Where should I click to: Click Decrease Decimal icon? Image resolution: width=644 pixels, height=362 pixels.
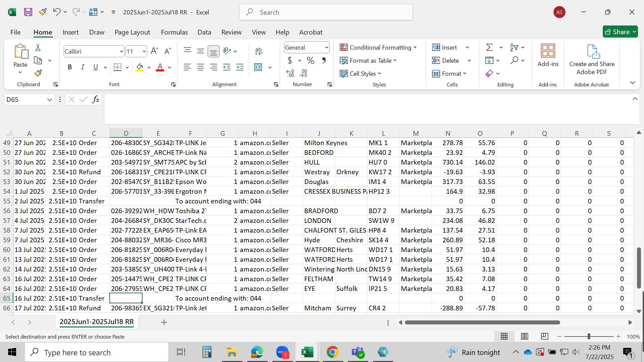click(x=303, y=73)
